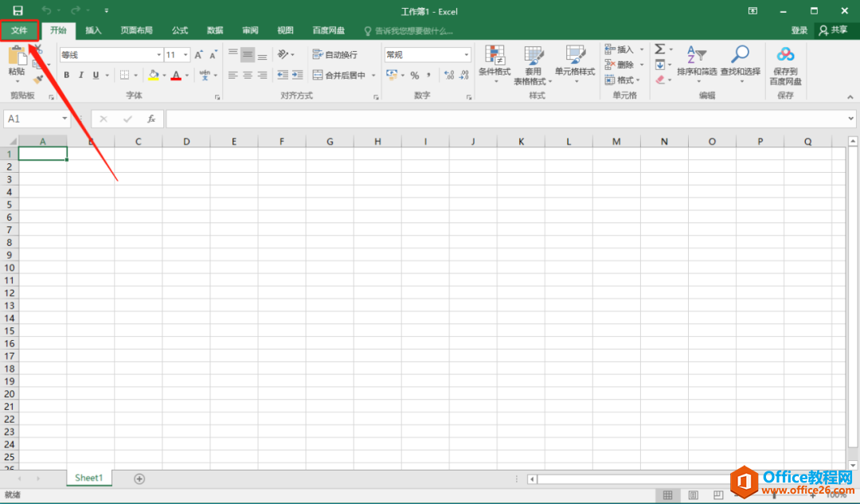Click Save to Baidu Netdisk icon
Image resolution: width=860 pixels, height=504 pixels.
click(785, 54)
